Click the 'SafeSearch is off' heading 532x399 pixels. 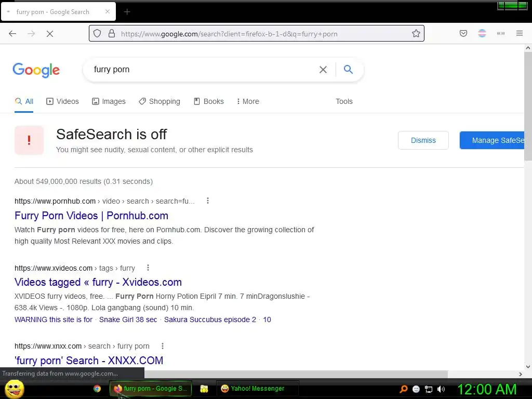(x=111, y=135)
